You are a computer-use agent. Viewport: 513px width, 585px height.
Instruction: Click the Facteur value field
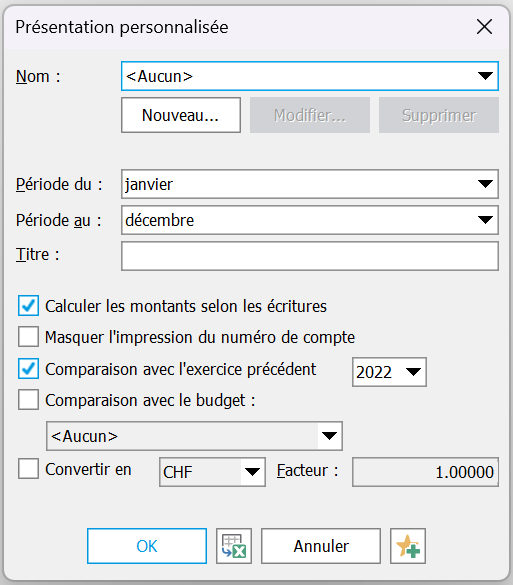[x=425, y=472]
